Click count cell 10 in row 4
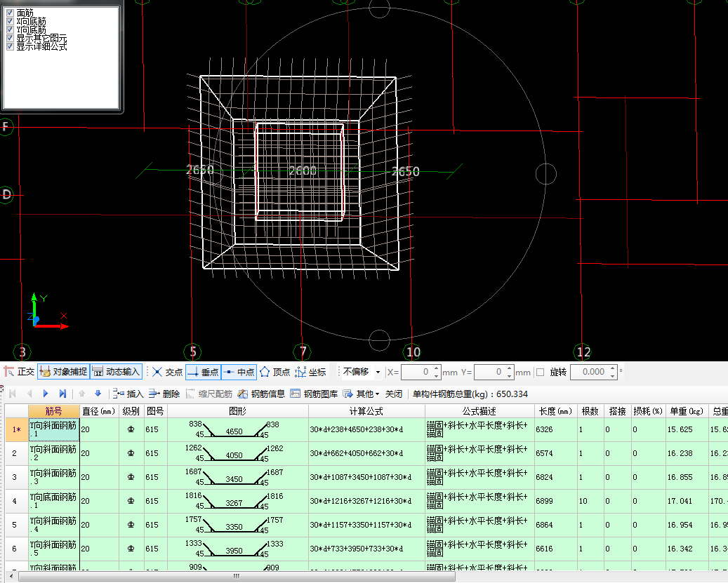 coord(590,501)
